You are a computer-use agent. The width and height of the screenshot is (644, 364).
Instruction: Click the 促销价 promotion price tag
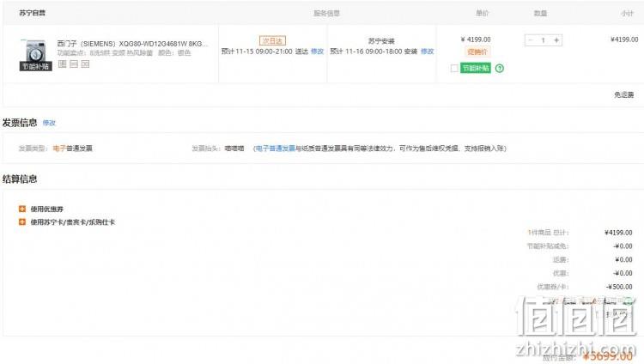point(477,52)
